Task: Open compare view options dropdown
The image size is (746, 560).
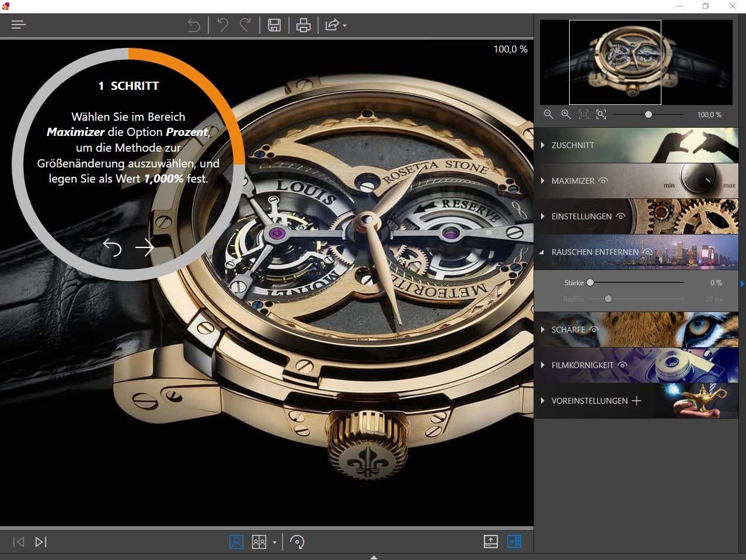Action: click(274, 542)
